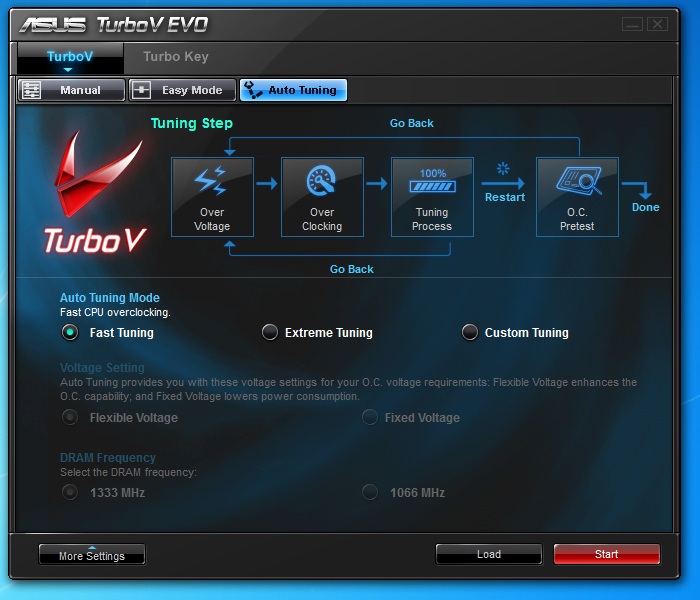Viewport: 700px width, 600px height.
Task: Click the Tuning Step heading
Action: 192,123
